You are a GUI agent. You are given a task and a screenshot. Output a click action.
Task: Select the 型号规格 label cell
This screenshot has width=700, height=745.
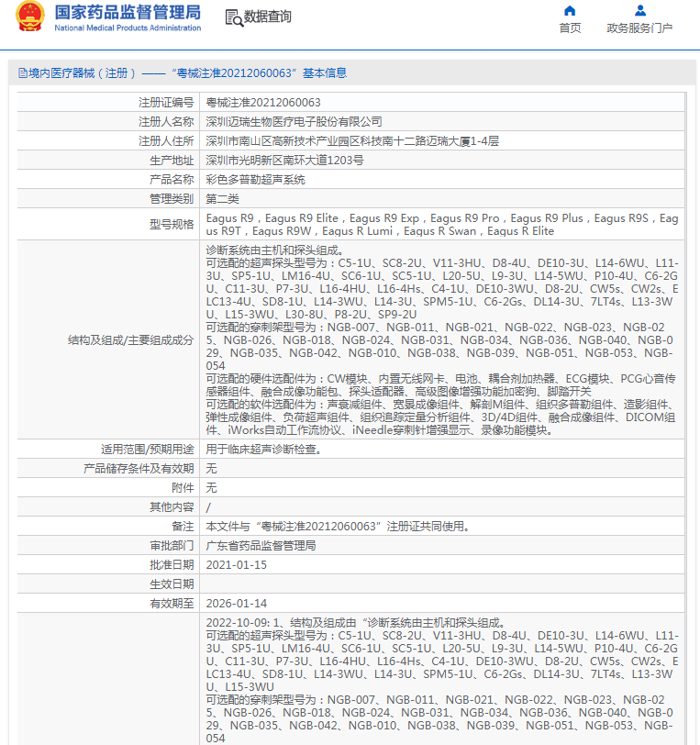(108, 224)
